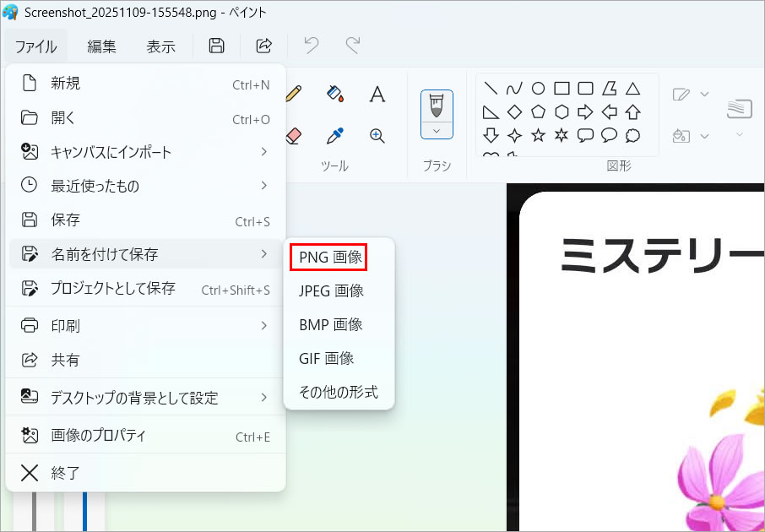Choose JPEG 画像 format option
Image resolution: width=765 pixels, height=532 pixels.
(331, 290)
